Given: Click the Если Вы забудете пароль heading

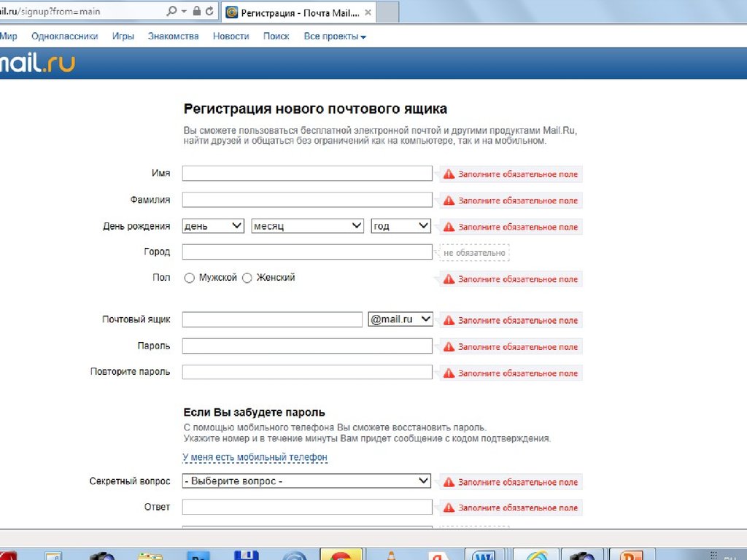Looking at the screenshot, I should [254, 413].
